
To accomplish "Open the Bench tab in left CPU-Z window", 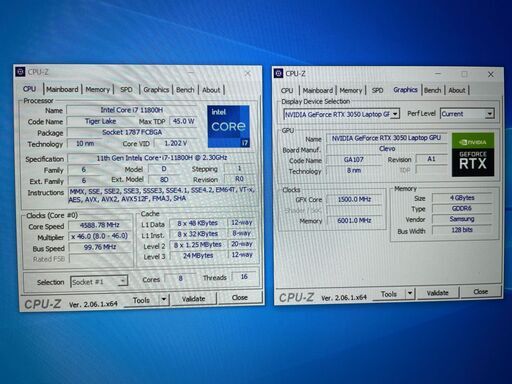I will [185, 90].
